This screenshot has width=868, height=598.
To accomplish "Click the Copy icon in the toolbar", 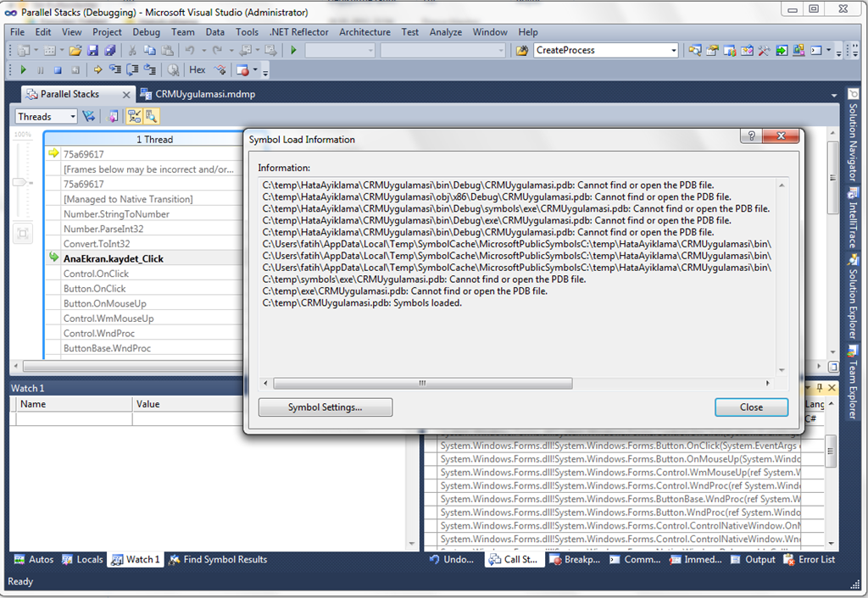I will point(149,50).
